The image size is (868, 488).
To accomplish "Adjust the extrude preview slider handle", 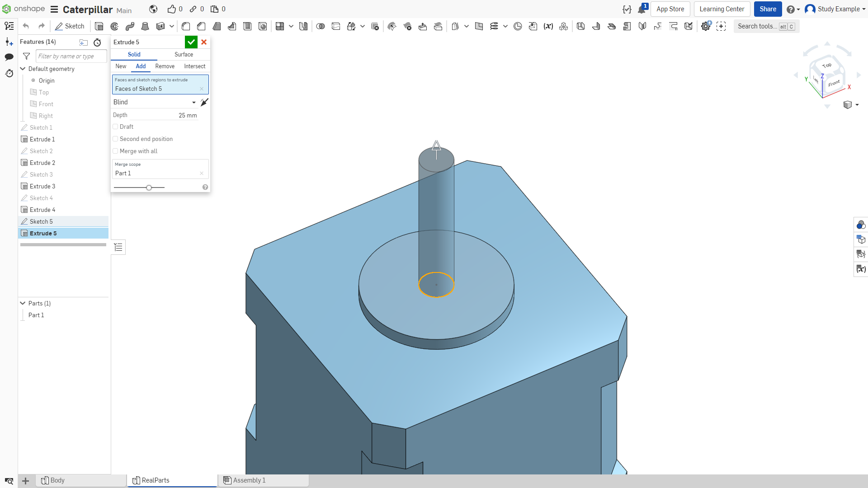I will click(x=149, y=188).
